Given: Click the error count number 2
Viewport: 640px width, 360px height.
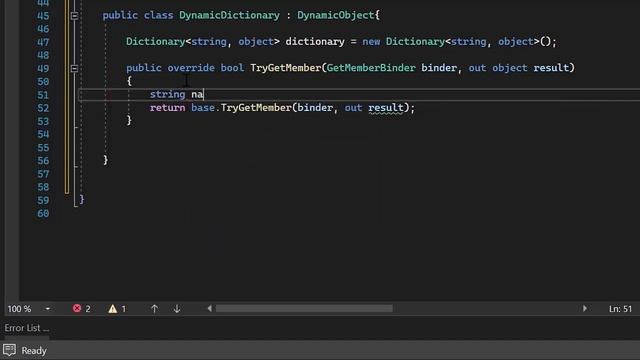Looking at the screenshot, I should pos(88,309).
